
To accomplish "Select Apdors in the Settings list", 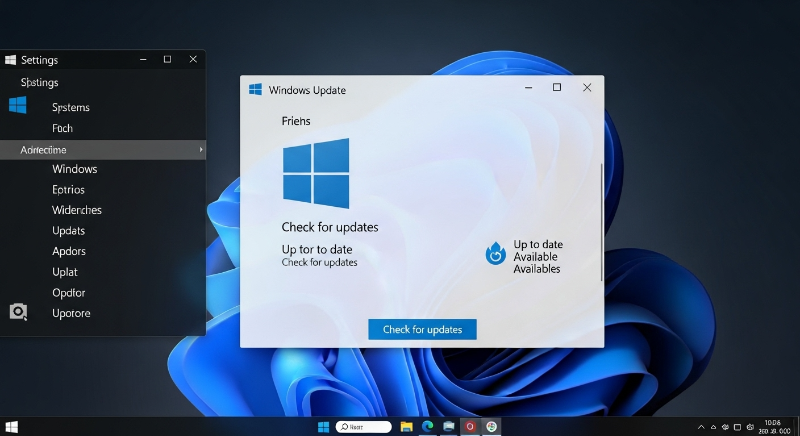I will [x=69, y=251].
